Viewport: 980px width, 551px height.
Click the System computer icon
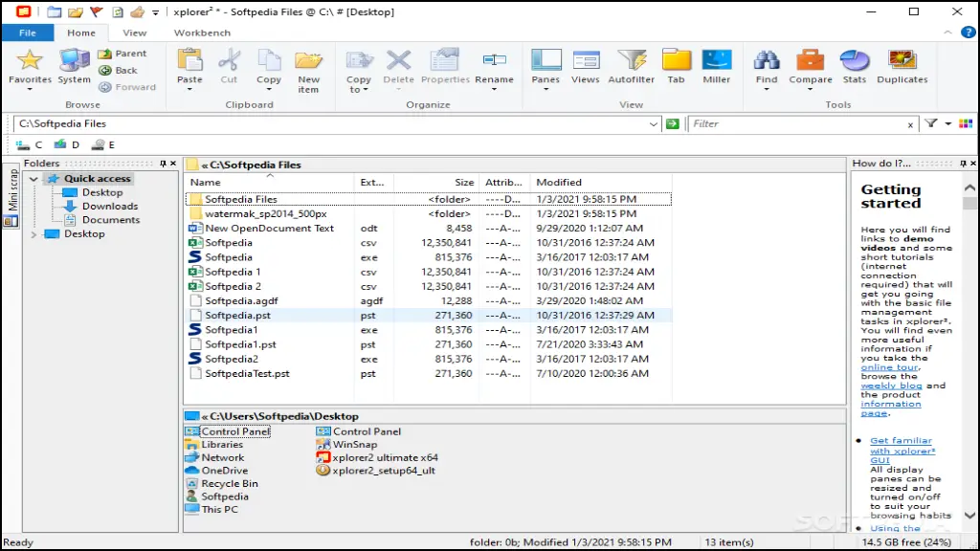point(74,61)
